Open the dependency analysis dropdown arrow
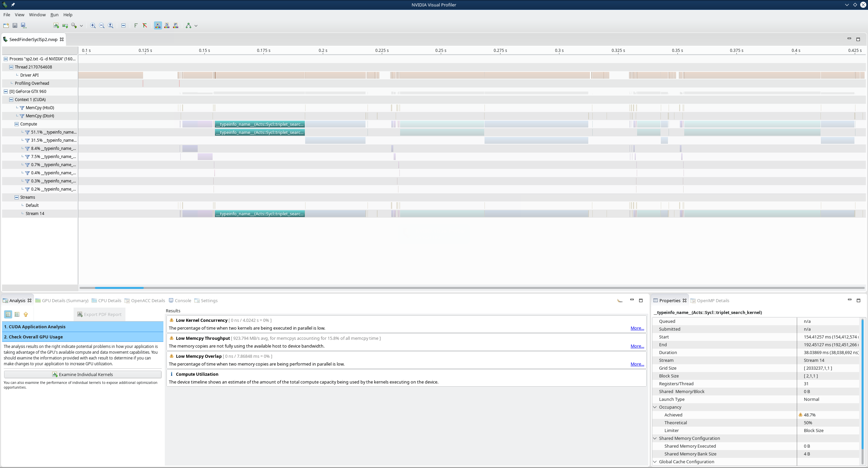The width and height of the screenshot is (868, 468). [x=196, y=26]
